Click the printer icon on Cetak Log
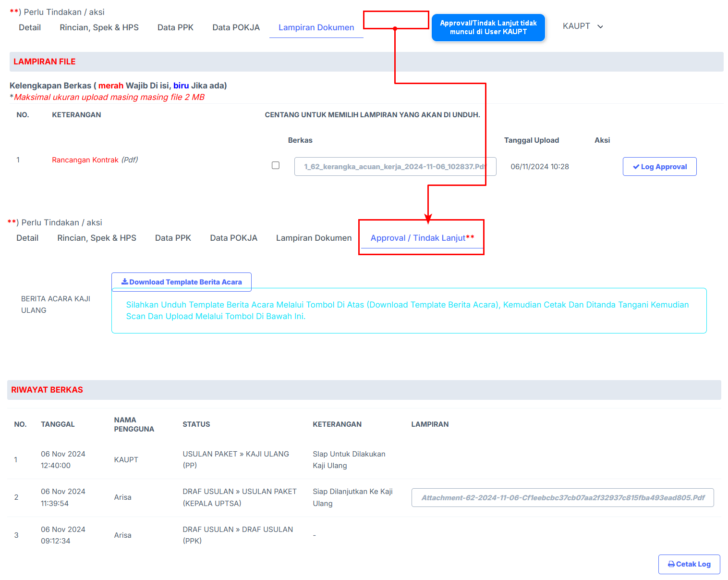Viewport: 728px width, 580px height. click(x=671, y=564)
